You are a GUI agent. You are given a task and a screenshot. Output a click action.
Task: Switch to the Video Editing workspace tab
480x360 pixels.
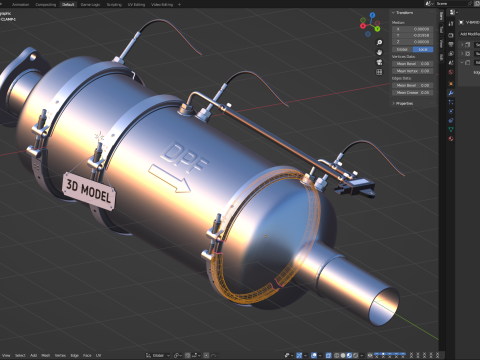[x=162, y=5]
